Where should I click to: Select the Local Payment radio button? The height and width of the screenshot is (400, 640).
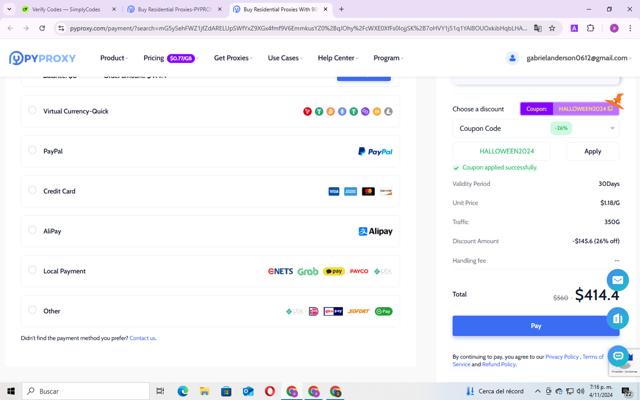(x=32, y=270)
